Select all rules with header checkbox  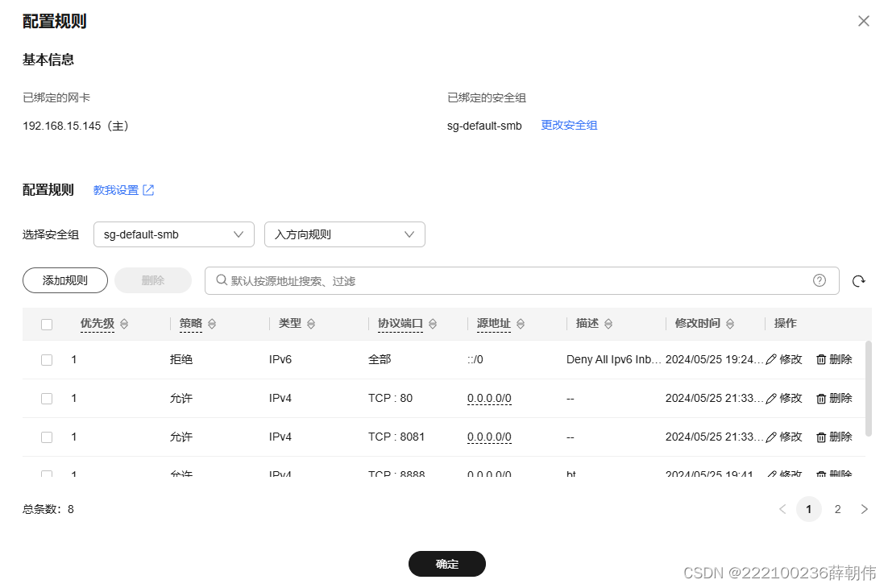(47, 324)
